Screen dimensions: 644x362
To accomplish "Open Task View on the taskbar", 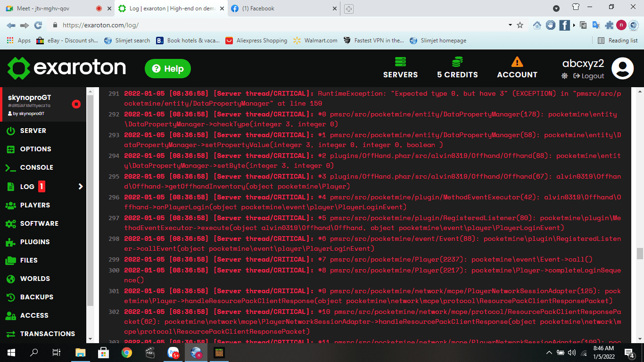I will tap(57, 352).
